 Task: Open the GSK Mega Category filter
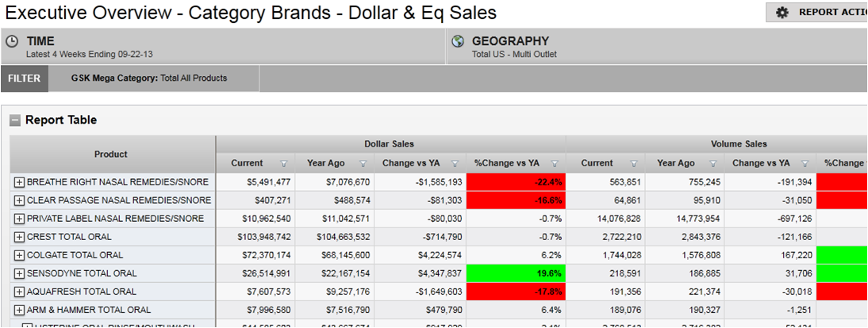149,78
